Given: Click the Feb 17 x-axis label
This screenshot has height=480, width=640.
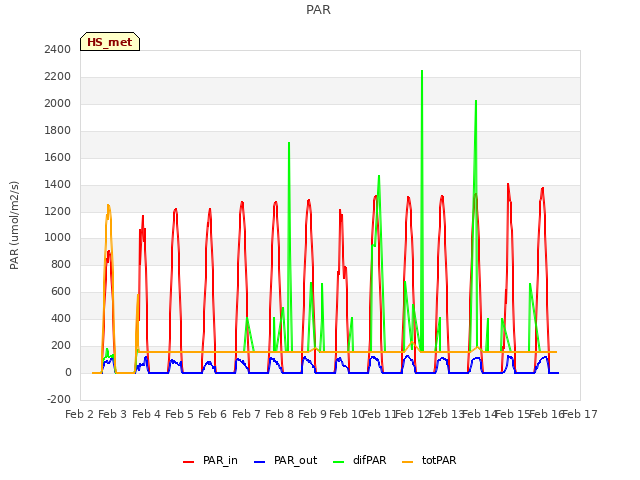Looking at the screenshot, I should 580,414.
